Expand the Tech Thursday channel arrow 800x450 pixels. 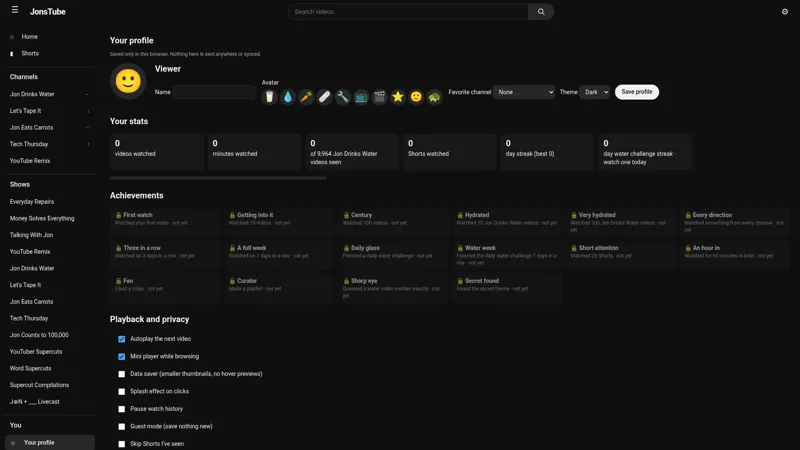(88, 144)
